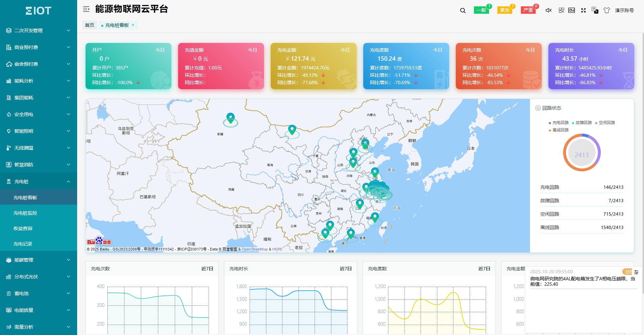The image size is (644, 335).
Task: Click the 需量分析 sidebar icon
Action: (x=9, y=327)
